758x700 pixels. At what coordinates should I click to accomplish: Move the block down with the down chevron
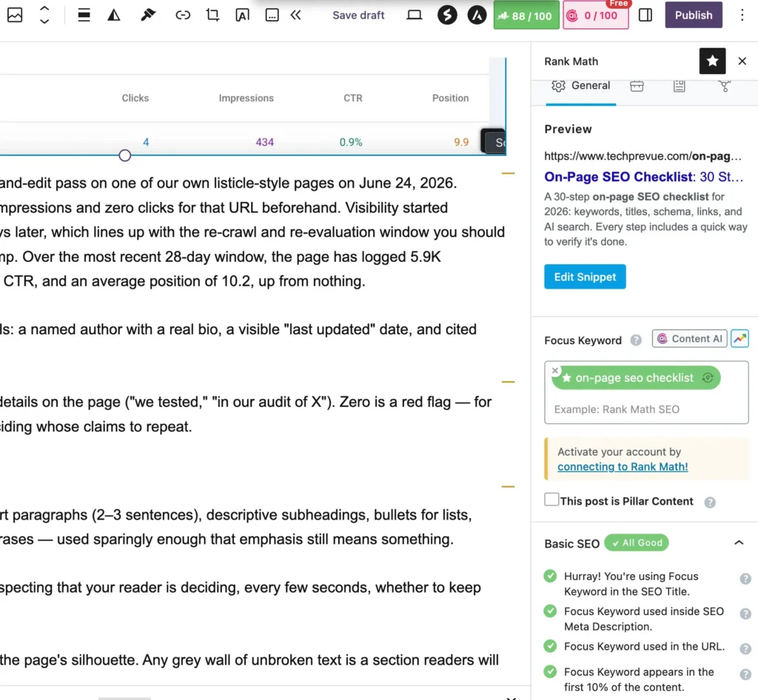[44, 21]
